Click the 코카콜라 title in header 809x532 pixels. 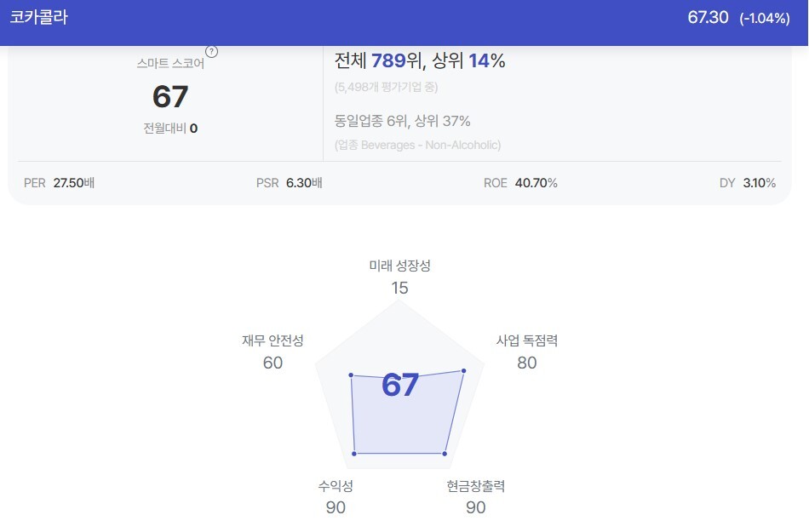pyautogui.click(x=39, y=17)
